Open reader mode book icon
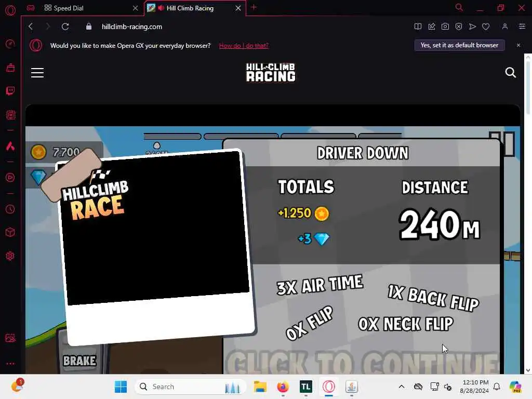Screen dimensions: 532x399 (418, 26)
